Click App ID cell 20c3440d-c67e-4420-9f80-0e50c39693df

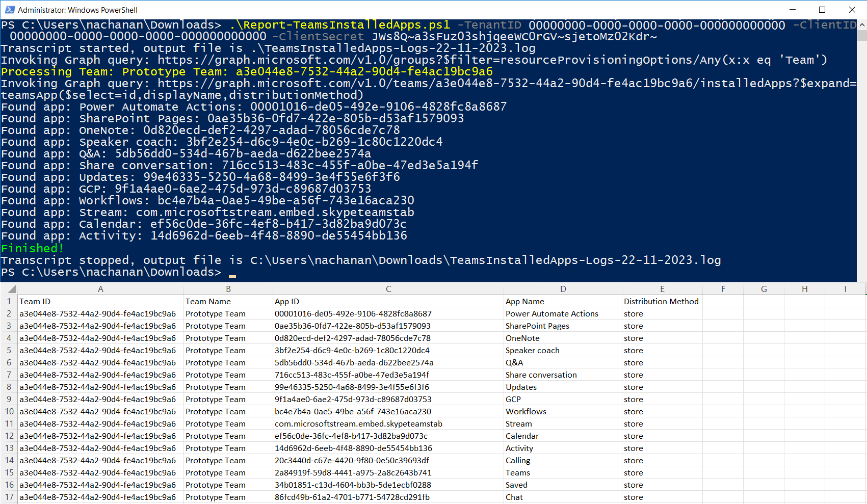tap(388, 460)
